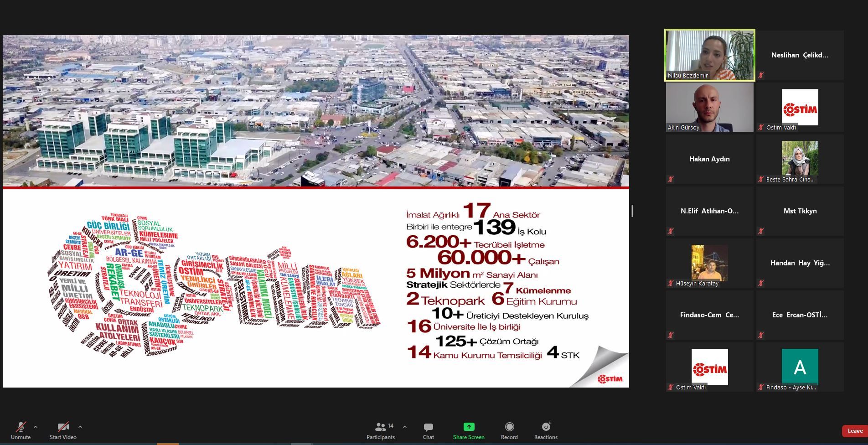Screen dimensions: 868x445
Task: Click '14 Kamu Kurumu Temsilciliği' text
Action: 474,352
